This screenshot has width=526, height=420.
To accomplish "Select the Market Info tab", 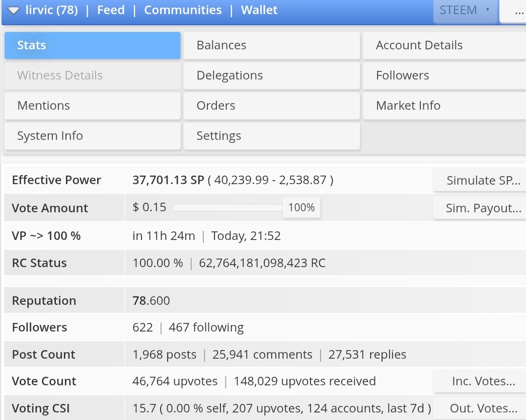I will [444, 106].
